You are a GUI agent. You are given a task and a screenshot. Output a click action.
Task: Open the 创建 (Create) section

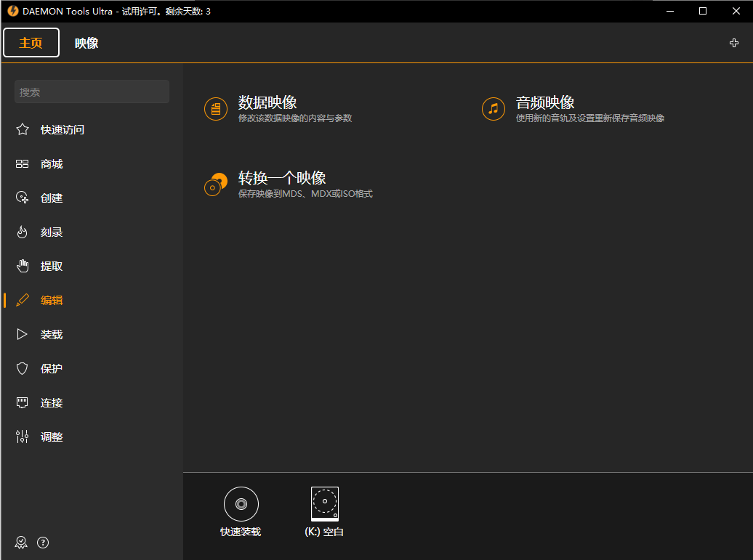(51, 198)
